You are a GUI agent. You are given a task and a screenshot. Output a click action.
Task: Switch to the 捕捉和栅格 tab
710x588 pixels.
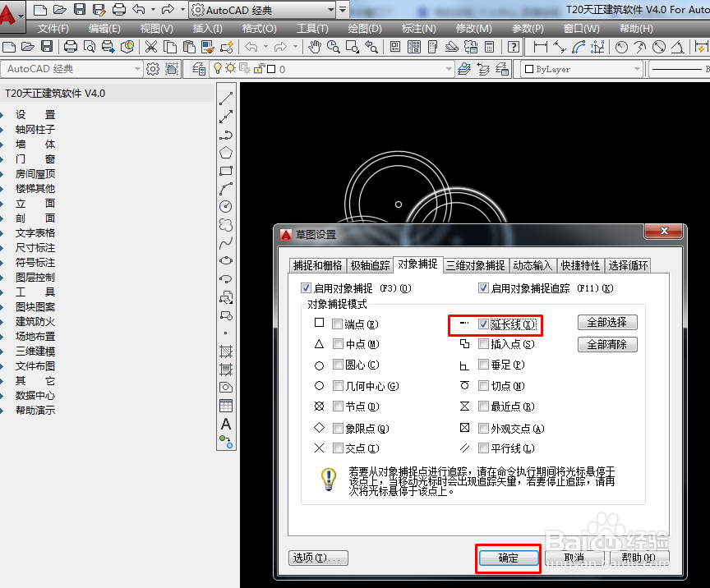pyautogui.click(x=317, y=265)
